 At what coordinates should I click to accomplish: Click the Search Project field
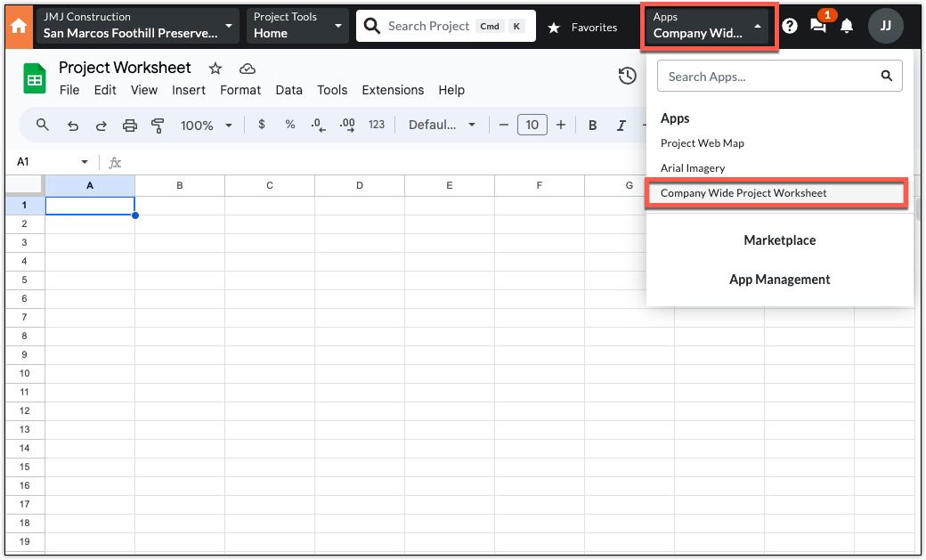(446, 26)
